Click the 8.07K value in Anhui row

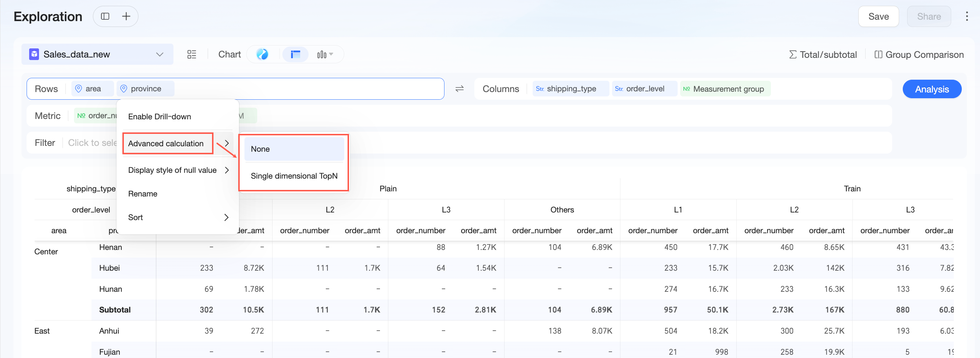601,331
